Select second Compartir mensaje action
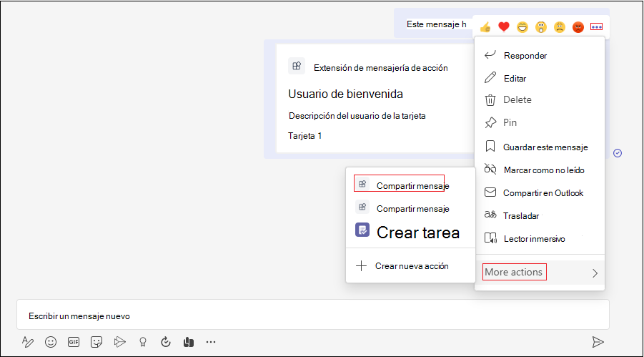 [410, 208]
